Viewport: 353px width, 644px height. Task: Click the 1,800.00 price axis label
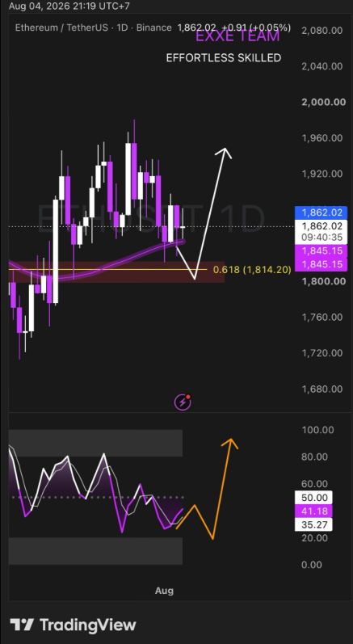click(322, 281)
